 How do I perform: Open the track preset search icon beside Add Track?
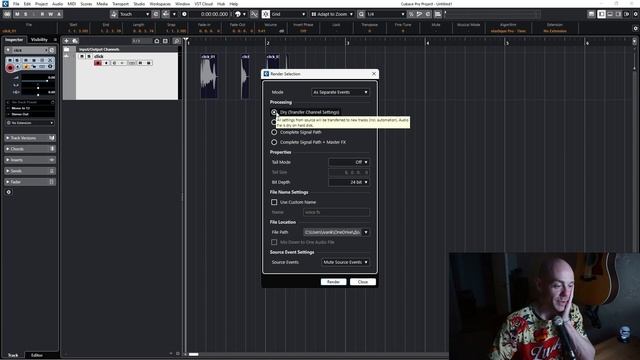click(x=75, y=41)
